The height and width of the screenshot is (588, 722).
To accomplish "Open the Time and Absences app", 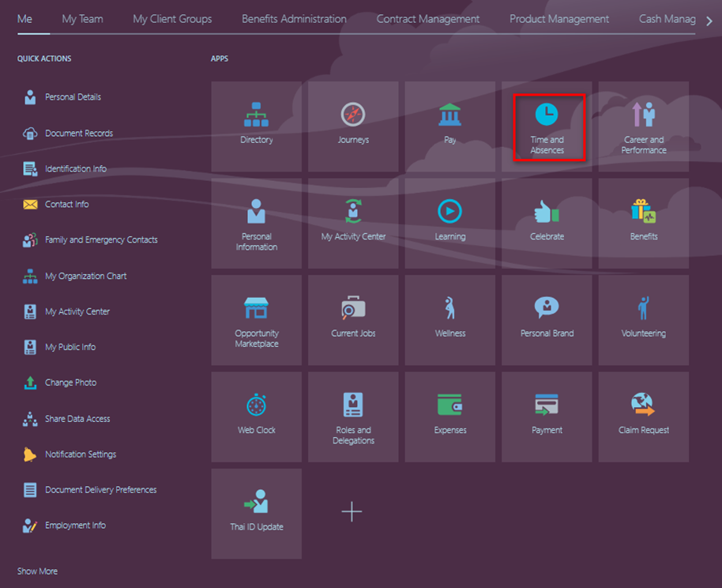I will click(547, 127).
